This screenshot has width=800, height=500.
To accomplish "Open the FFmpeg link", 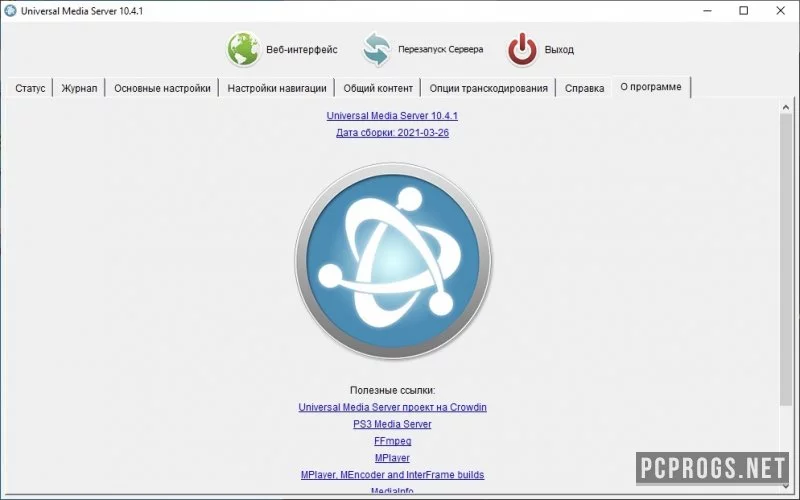I will (x=392, y=441).
